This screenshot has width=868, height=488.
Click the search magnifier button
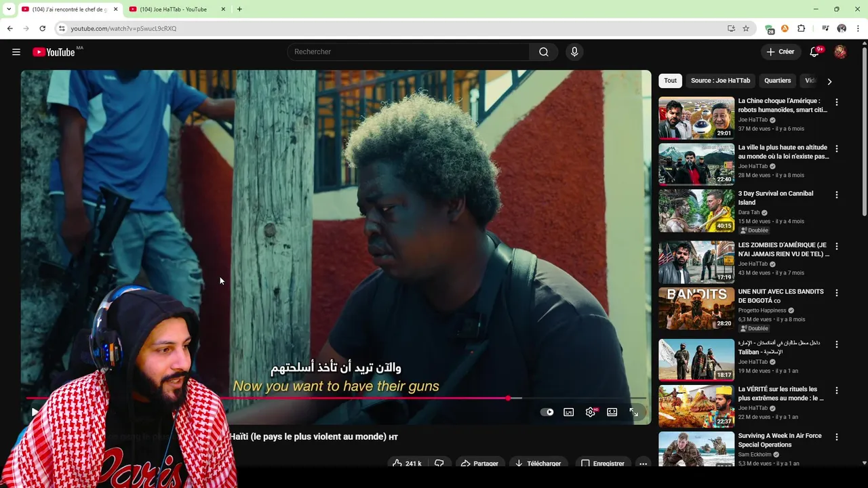pyautogui.click(x=544, y=52)
